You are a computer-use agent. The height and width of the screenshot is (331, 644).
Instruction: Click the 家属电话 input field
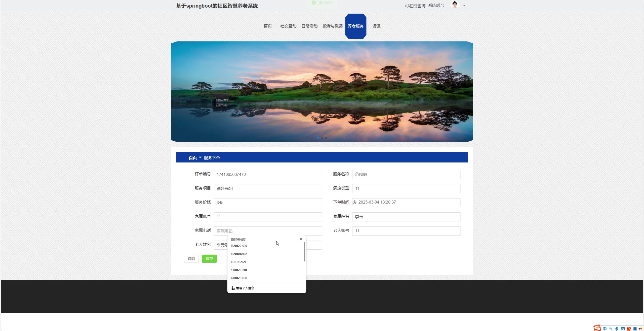point(268,231)
